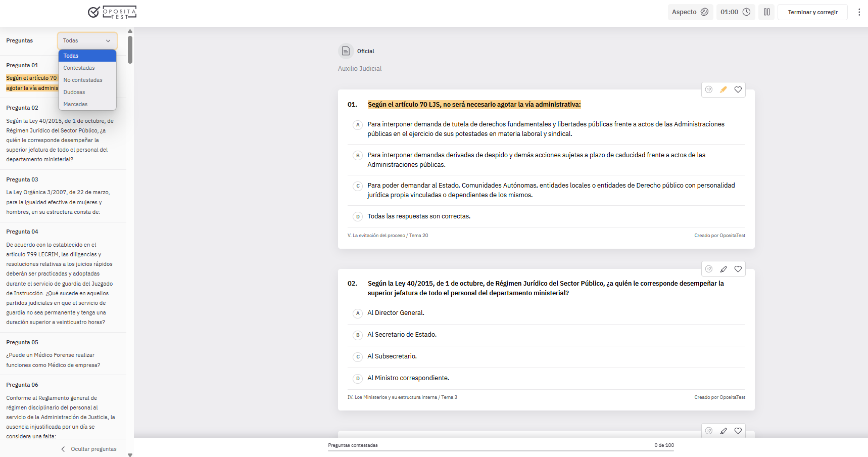Select answer C for question 01

tap(546, 190)
